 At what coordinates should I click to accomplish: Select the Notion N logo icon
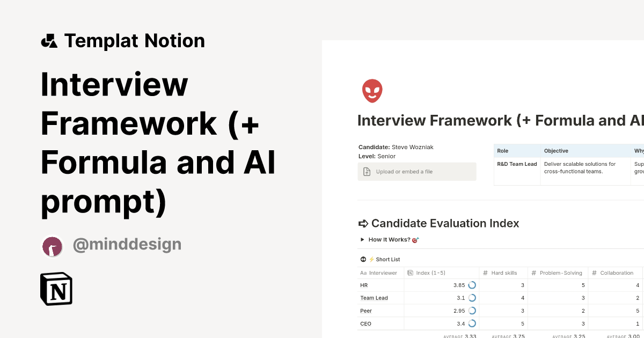(x=56, y=289)
